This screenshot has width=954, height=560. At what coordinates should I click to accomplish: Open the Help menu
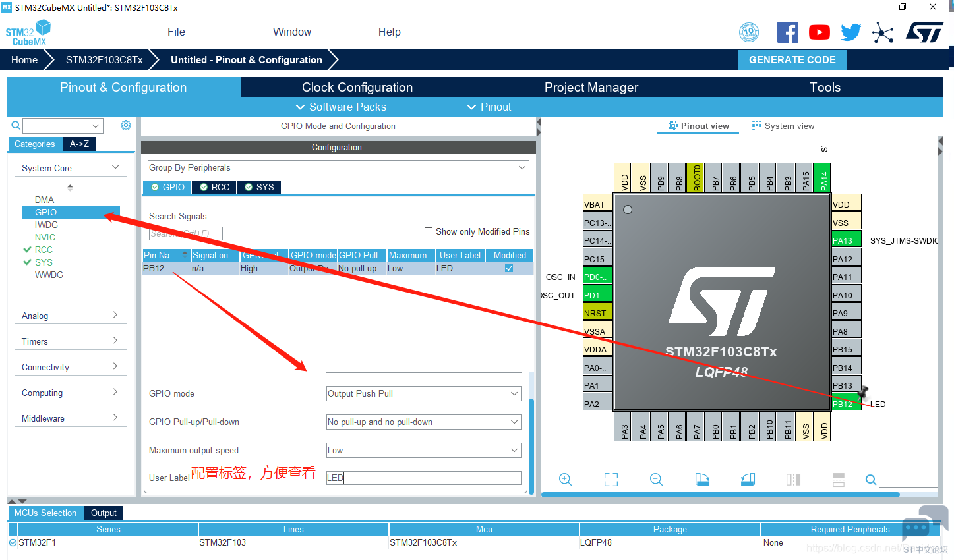pos(390,32)
